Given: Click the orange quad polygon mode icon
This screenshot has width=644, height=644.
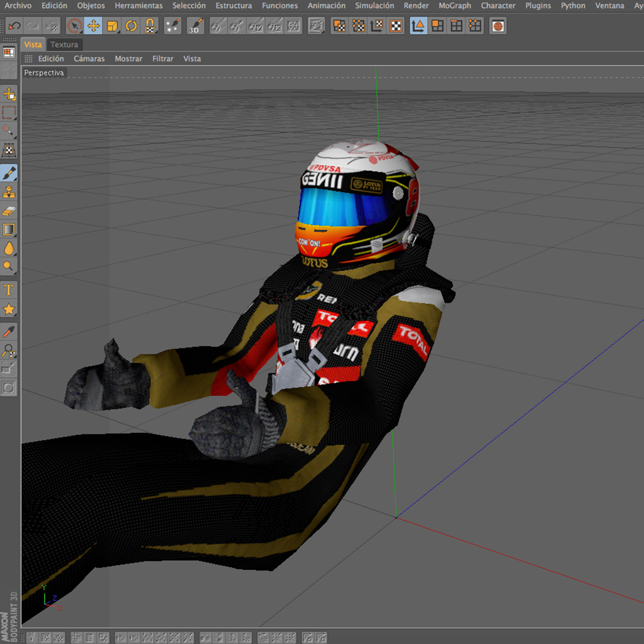Looking at the screenshot, I should click(x=437, y=26).
